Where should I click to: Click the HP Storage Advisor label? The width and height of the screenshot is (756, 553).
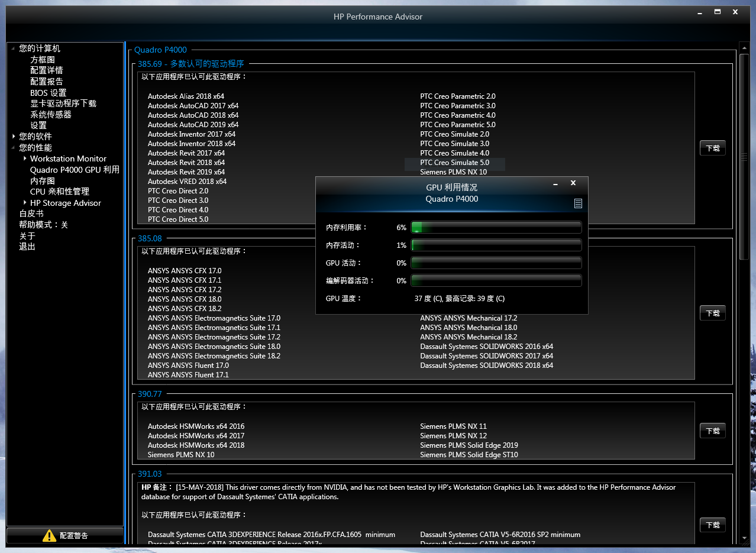pyautogui.click(x=66, y=203)
